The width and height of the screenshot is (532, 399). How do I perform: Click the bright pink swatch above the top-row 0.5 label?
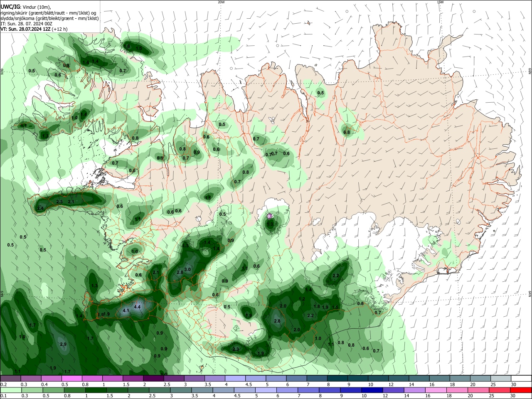(x=72, y=378)
